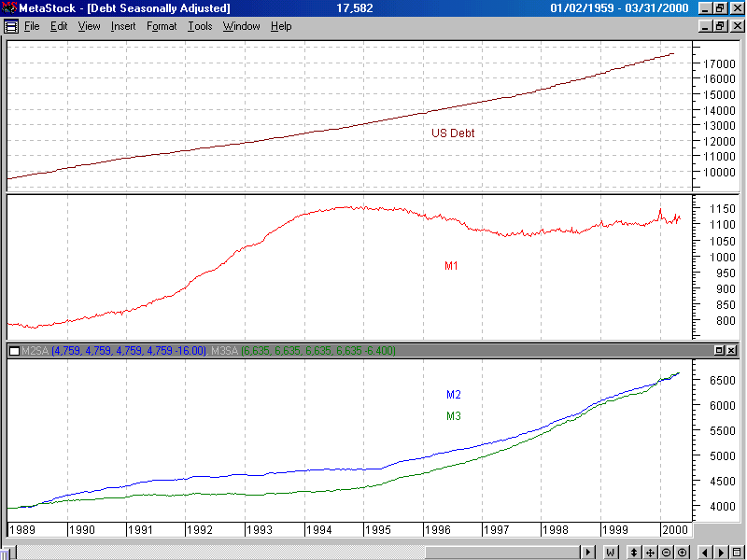Open the Tools menu

tap(200, 26)
